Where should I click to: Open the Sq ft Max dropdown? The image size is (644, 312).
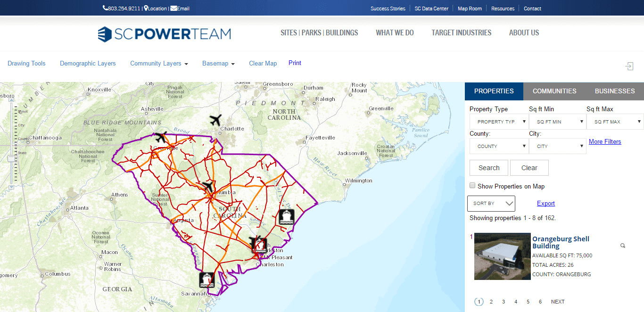coord(615,122)
